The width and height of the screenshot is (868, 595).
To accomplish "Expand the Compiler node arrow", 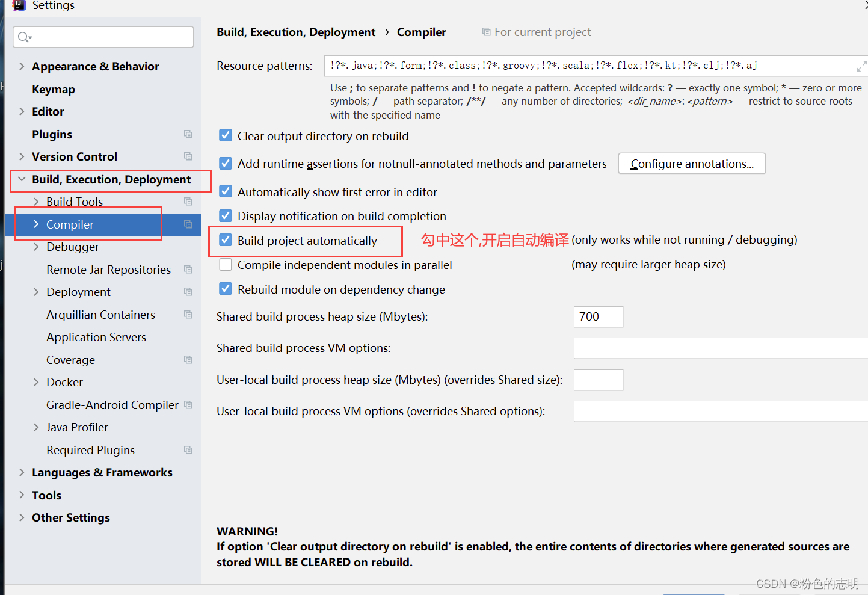I will click(x=36, y=224).
